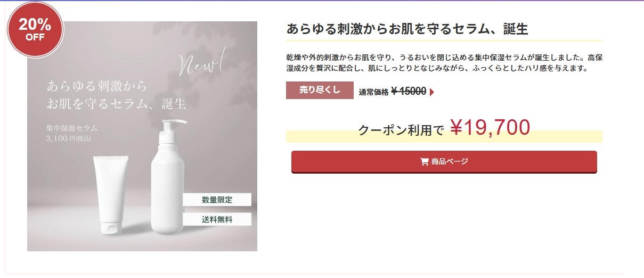Open the 商品ページ product page button
644x278 pixels.
click(444, 162)
